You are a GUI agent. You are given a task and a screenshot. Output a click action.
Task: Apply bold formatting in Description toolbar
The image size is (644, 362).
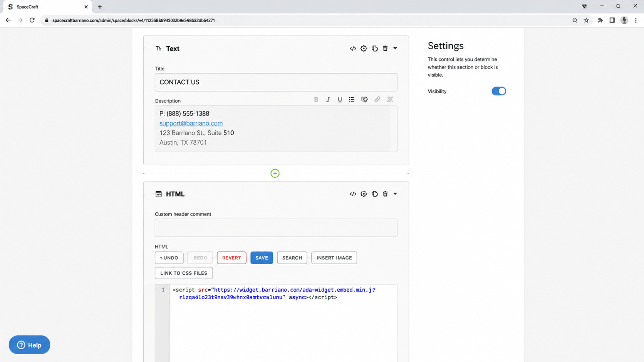pyautogui.click(x=316, y=100)
